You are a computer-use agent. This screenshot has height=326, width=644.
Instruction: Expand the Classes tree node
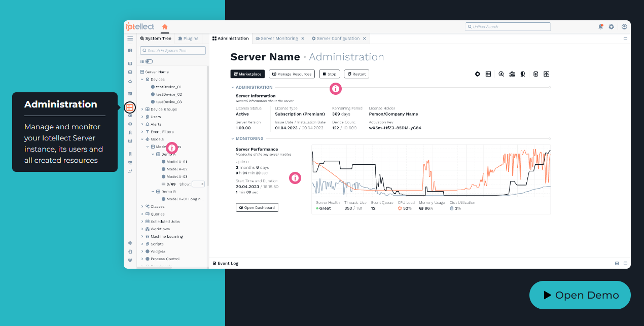tap(142, 207)
